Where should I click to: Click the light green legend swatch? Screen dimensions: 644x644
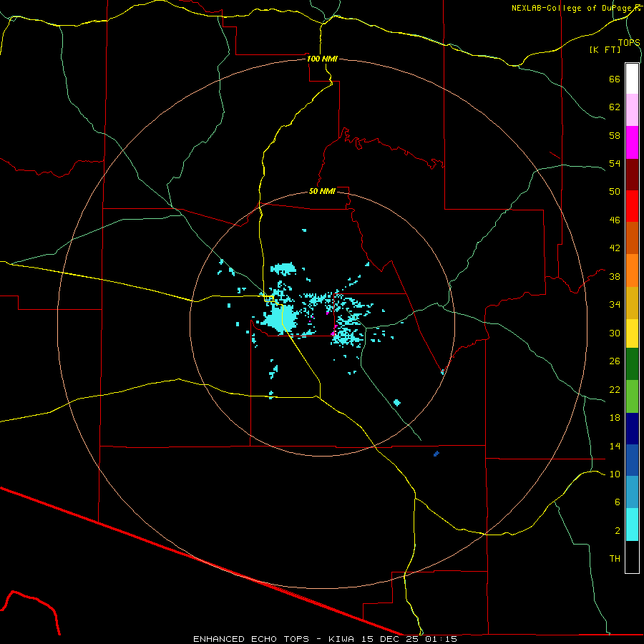[x=632, y=396]
